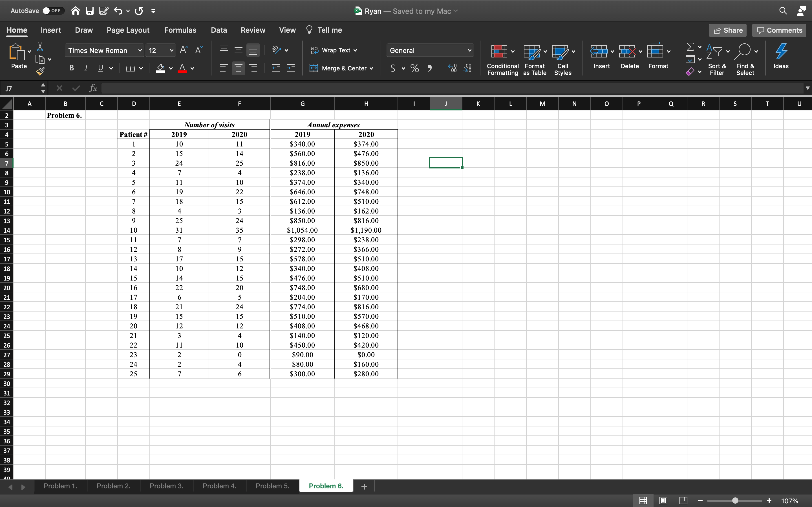Screen dimensions: 812x507
Task: Open the Problem 5 sheet tab
Action: tap(272, 486)
